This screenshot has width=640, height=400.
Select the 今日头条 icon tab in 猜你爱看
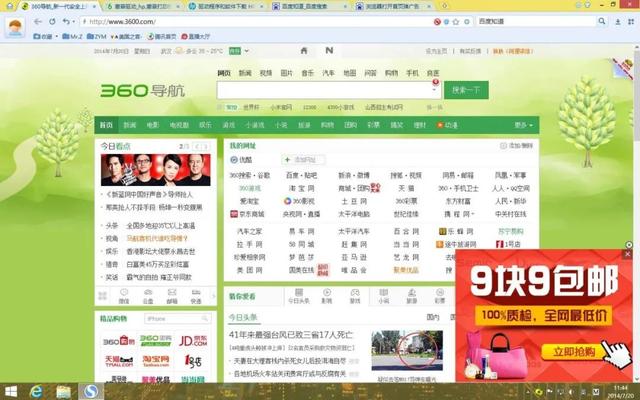click(298, 296)
